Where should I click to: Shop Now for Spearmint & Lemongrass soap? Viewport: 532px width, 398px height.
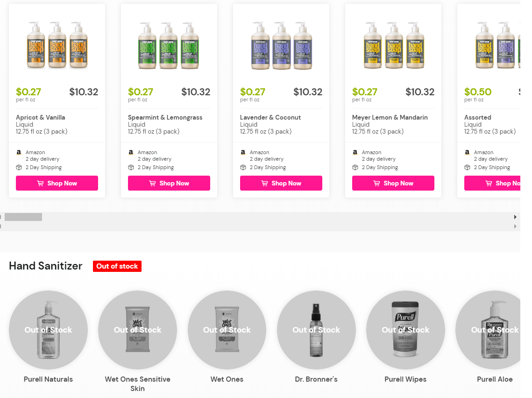(x=169, y=183)
